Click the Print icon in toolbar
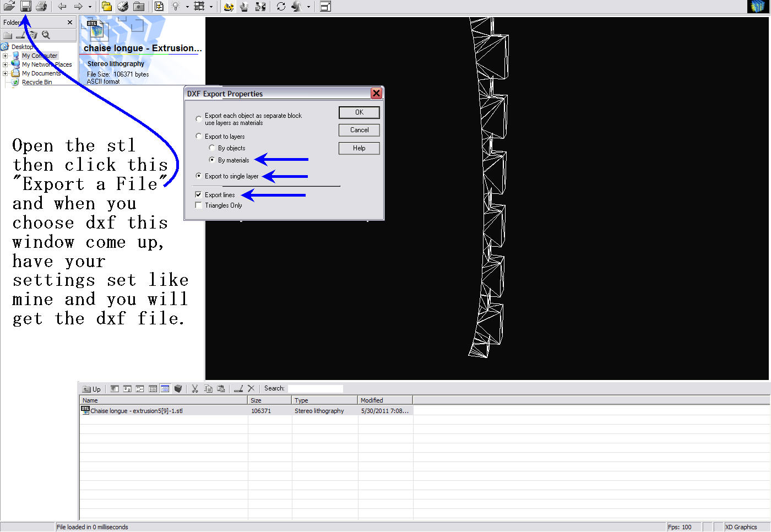This screenshot has width=771, height=532. [x=41, y=7]
